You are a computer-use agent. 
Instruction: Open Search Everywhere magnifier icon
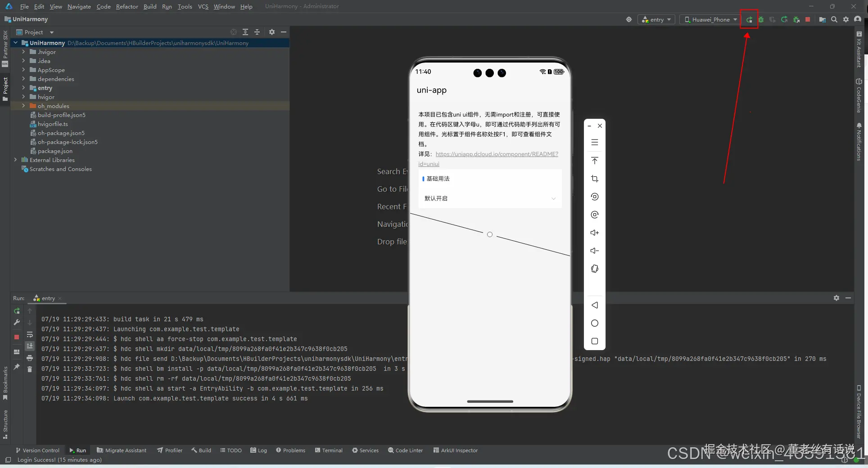point(834,20)
